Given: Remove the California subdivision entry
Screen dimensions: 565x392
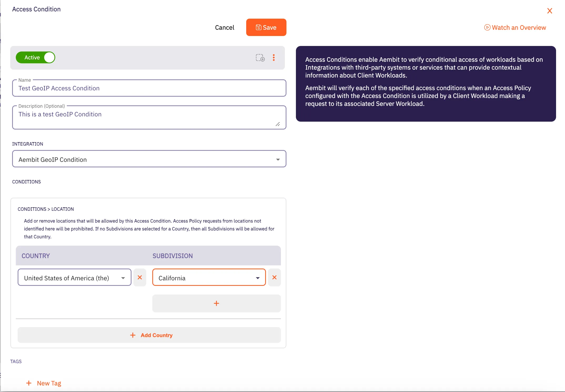Looking at the screenshot, I should coord(274,277).
